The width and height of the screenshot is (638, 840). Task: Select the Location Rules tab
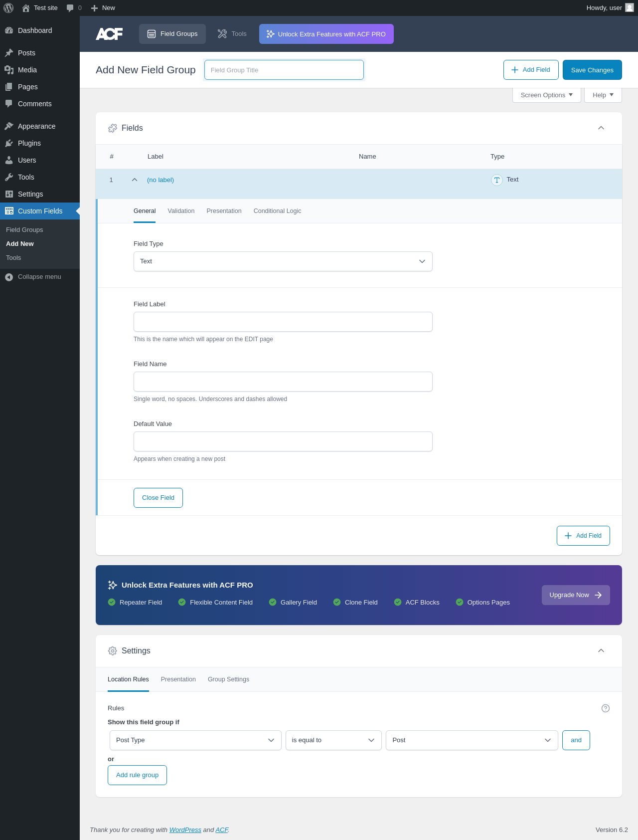coord(128,679)
